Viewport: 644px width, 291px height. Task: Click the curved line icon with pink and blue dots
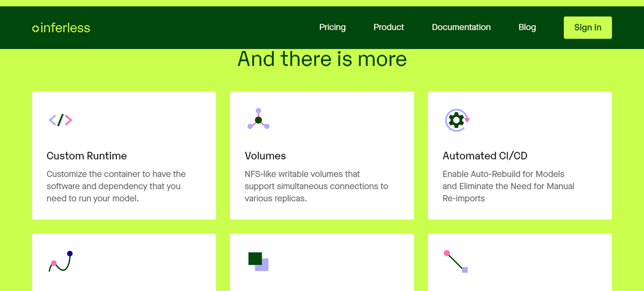[x=61, y=261]
